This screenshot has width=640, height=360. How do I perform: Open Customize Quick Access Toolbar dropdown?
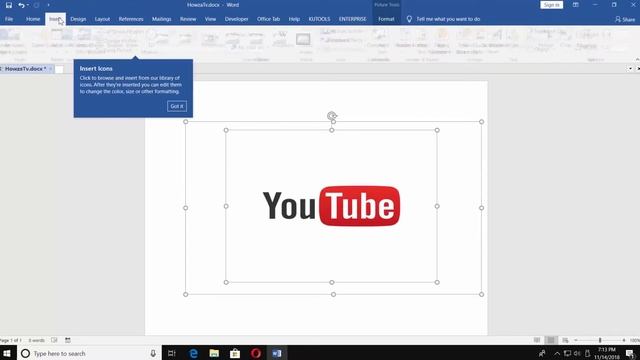(x=48, y=5)
